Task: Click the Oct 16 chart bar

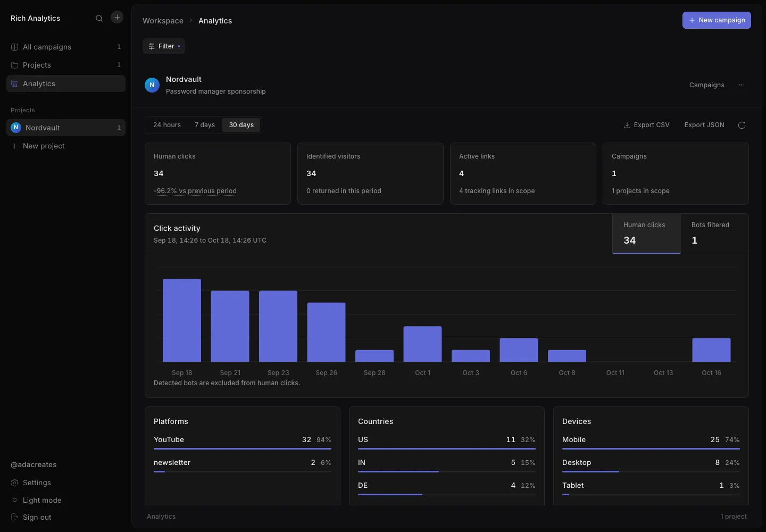Action: 711,350
